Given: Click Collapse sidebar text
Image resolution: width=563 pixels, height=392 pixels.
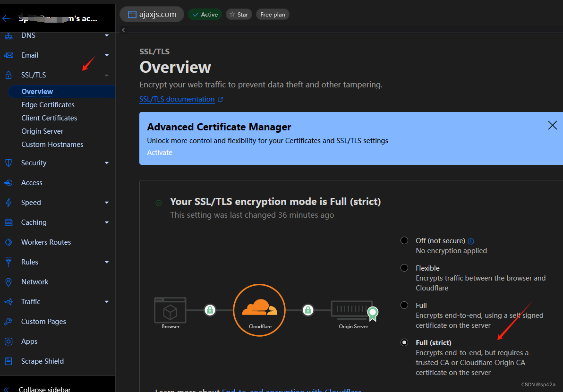Looking at the screenshot, I should tap(45, 389).
